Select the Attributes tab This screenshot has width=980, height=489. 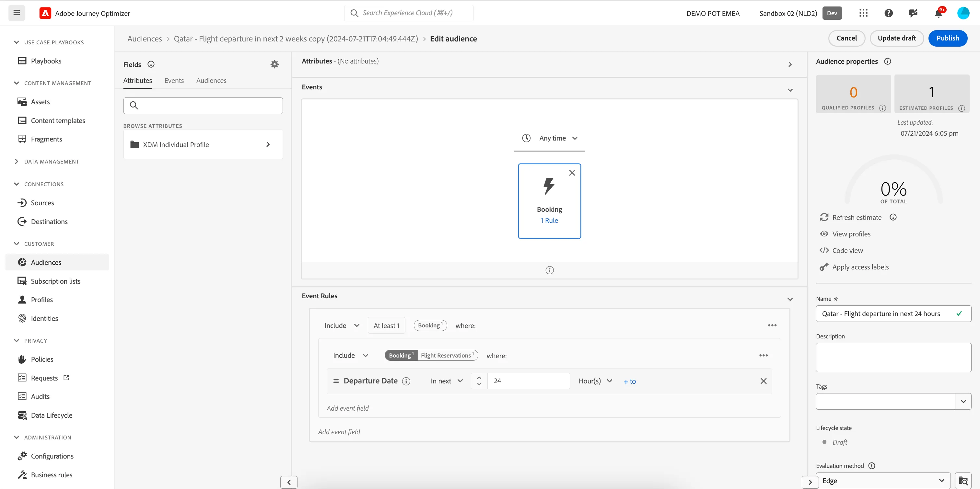pos(137,81)
